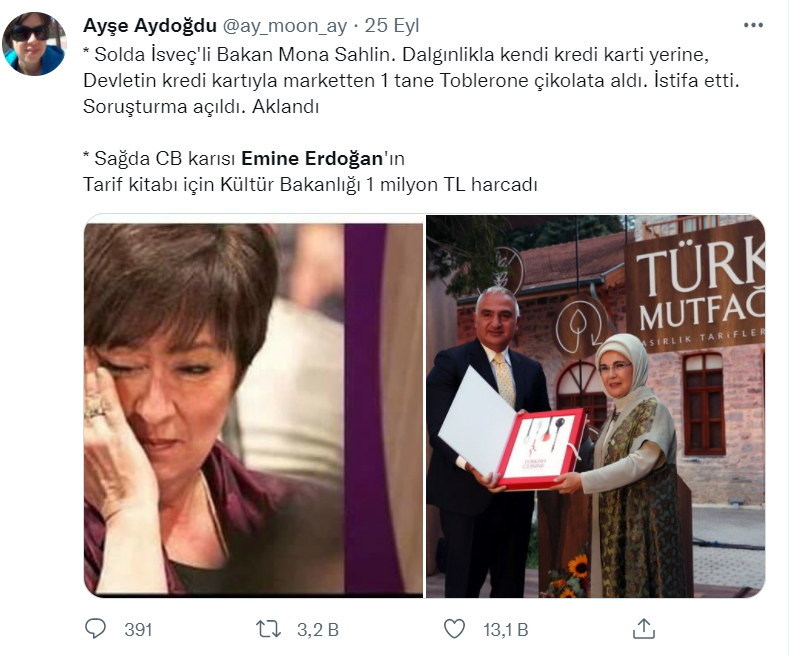
Task: Click the 3,2 B retweet count
Action: point(318,630)
